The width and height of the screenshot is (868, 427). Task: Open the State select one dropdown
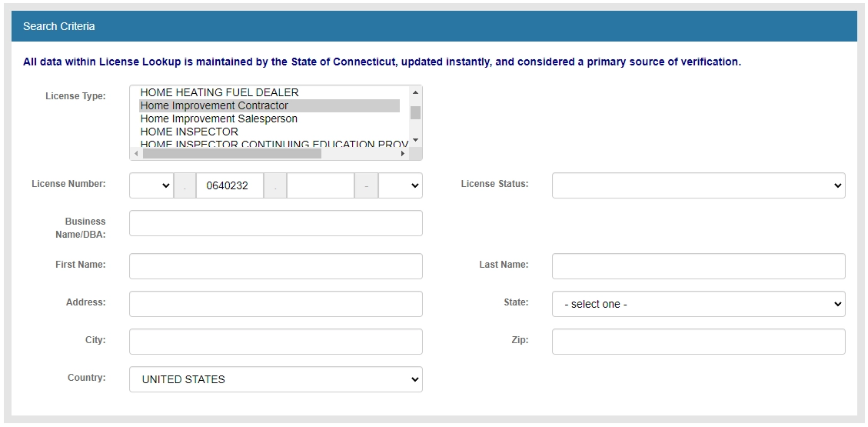point(698,304)
